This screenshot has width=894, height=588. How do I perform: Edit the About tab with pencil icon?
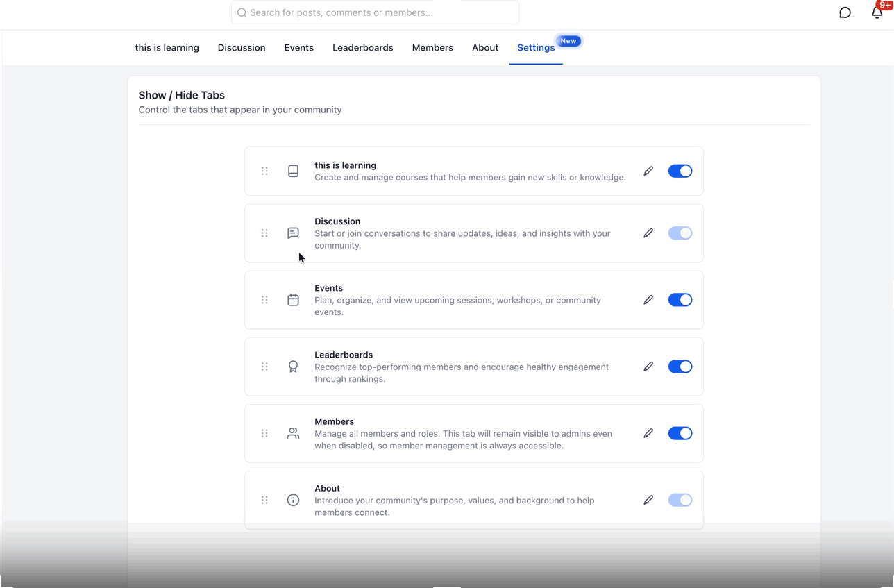[648, 500]
